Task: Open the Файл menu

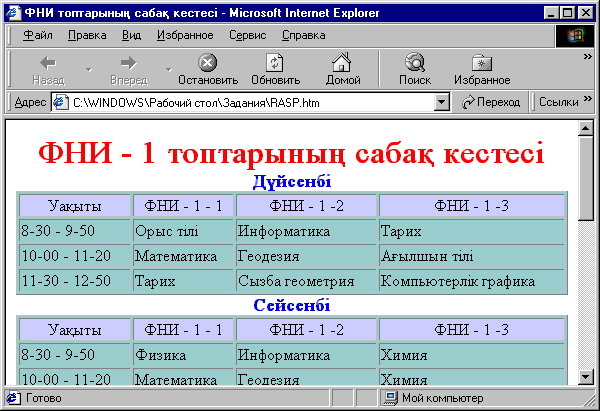Action: pos(38,35)
